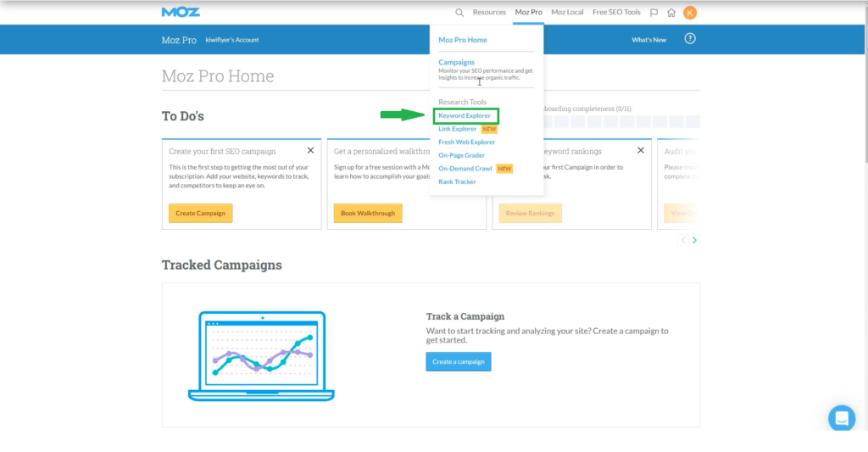Open On-Demand Crawl
The width and height of the screenshot is (868, 452).
click(465, 169)
